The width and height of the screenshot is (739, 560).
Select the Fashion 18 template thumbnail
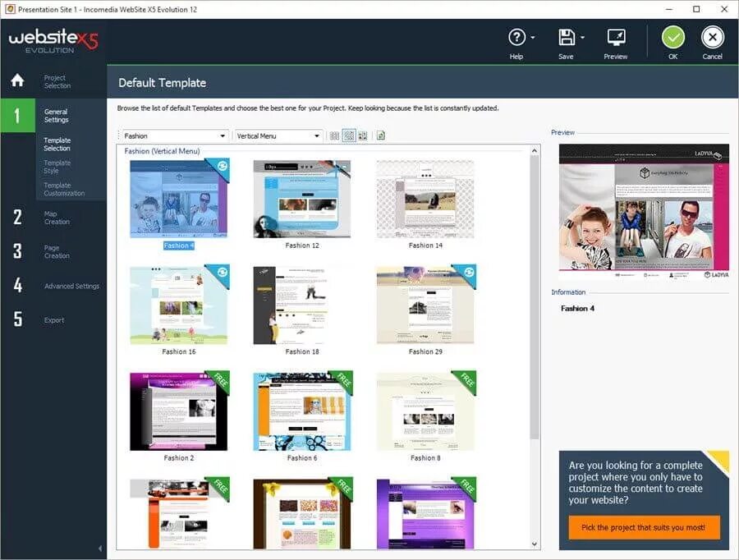(x=302, y=305)
